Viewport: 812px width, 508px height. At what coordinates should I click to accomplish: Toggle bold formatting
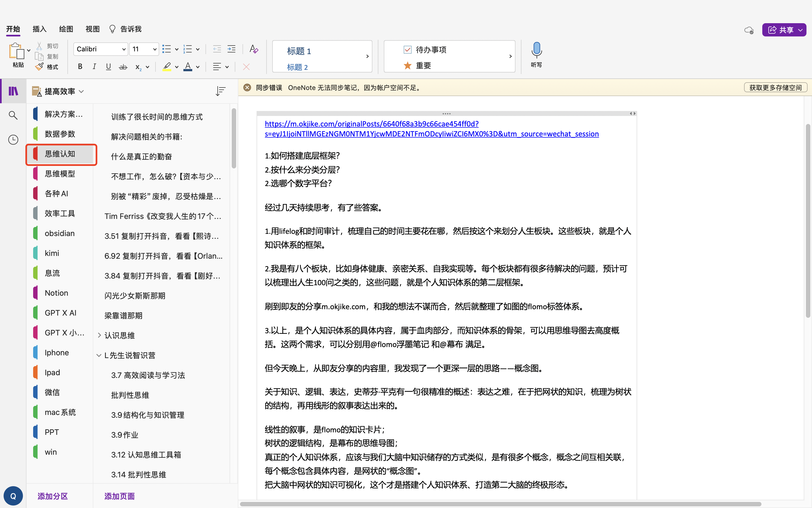tap(80, 67)
